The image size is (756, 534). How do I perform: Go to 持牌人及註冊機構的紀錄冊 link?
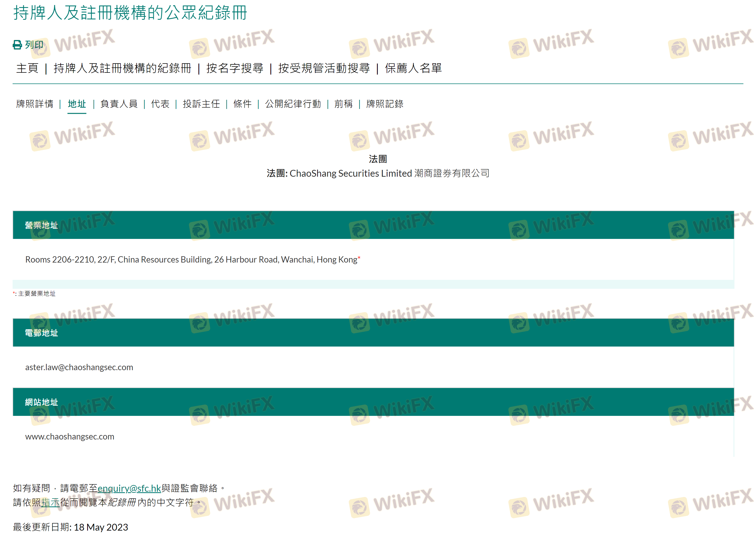click(x=122, y=68)
